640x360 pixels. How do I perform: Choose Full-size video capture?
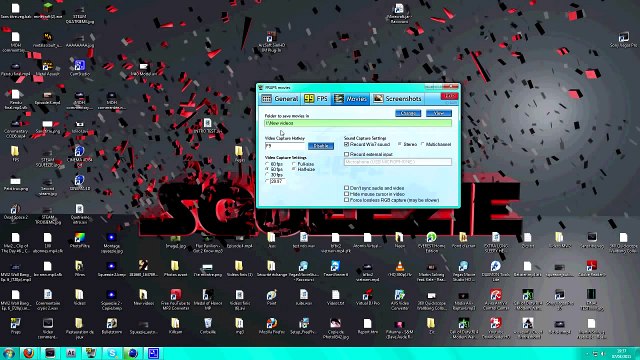294,164
